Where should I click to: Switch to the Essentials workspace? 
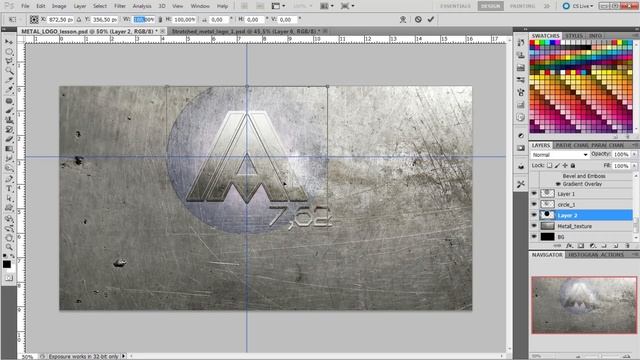455,6
